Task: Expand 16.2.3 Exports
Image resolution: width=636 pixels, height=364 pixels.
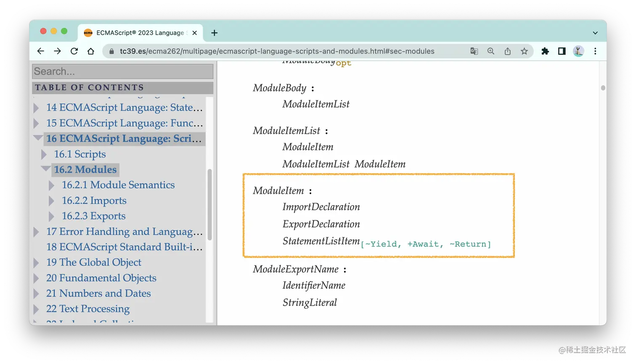Action: pos(52,216)
